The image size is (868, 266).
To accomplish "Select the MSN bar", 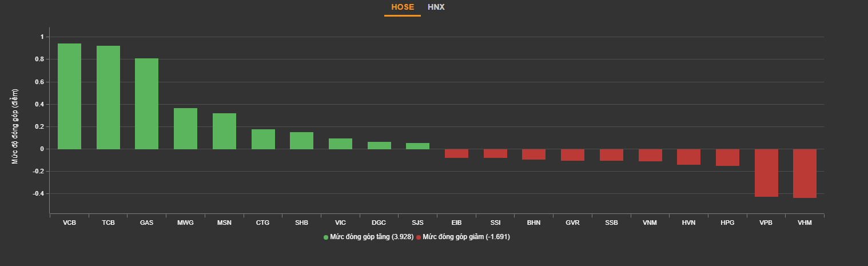I will [x=224, y=131].
